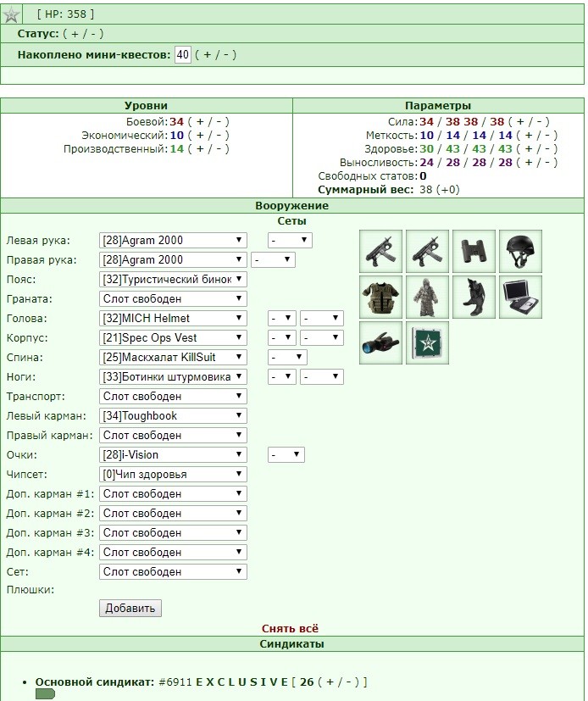The width and height of the screenshot is (588, 701).
Task: Click plus next to Статус
Action: pyautogui.click(x=75, y=34)
